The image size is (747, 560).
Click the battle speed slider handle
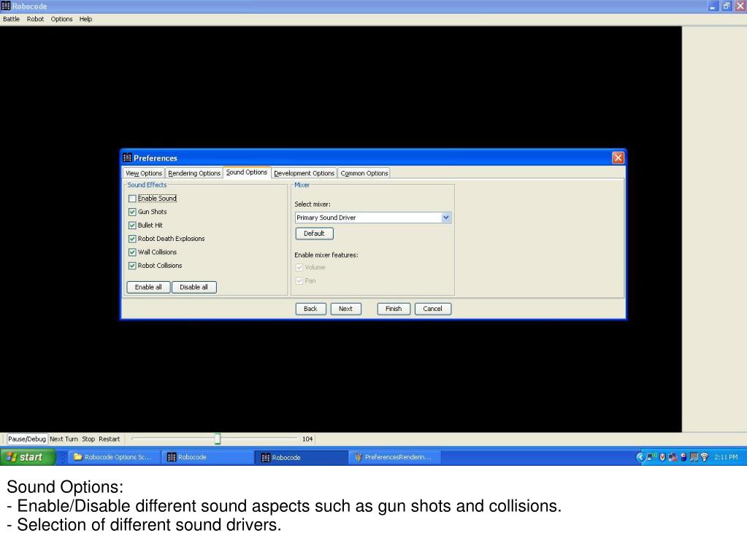coord(218,439)
